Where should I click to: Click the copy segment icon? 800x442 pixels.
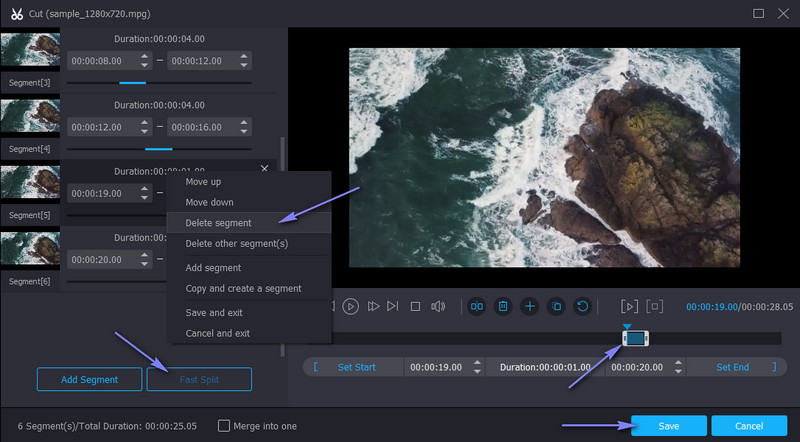click(x=556, y=306)
